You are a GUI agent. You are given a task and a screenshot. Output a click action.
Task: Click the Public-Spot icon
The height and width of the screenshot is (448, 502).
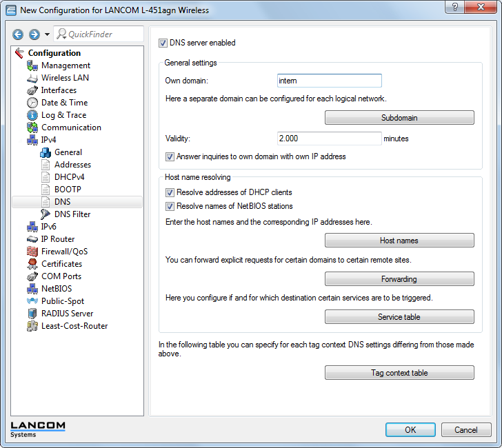pyautogui.click(x=32, y=301)
